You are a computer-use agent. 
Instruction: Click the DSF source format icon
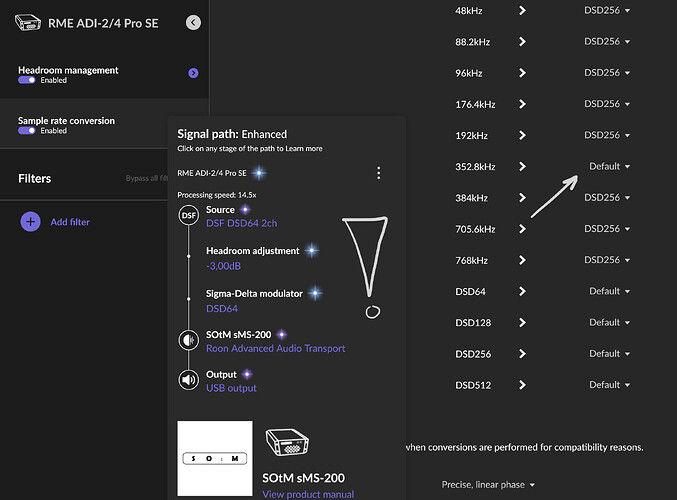click(188, 215)
